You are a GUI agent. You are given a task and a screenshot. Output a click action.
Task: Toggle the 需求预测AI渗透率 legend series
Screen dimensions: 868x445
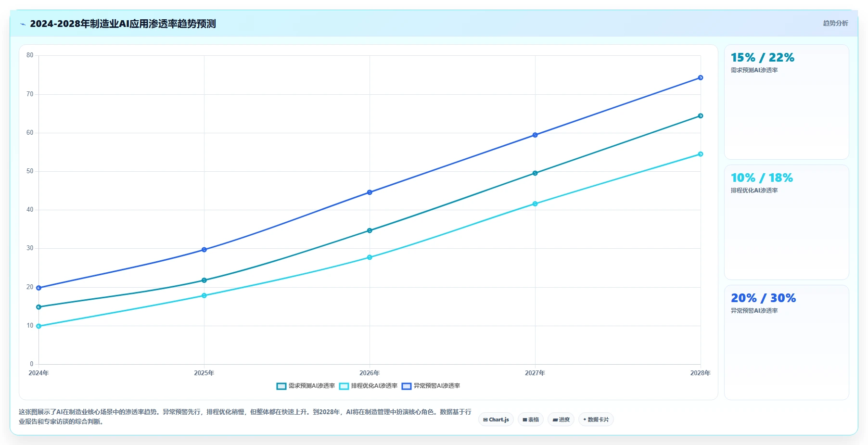click(x=306, y=386)
